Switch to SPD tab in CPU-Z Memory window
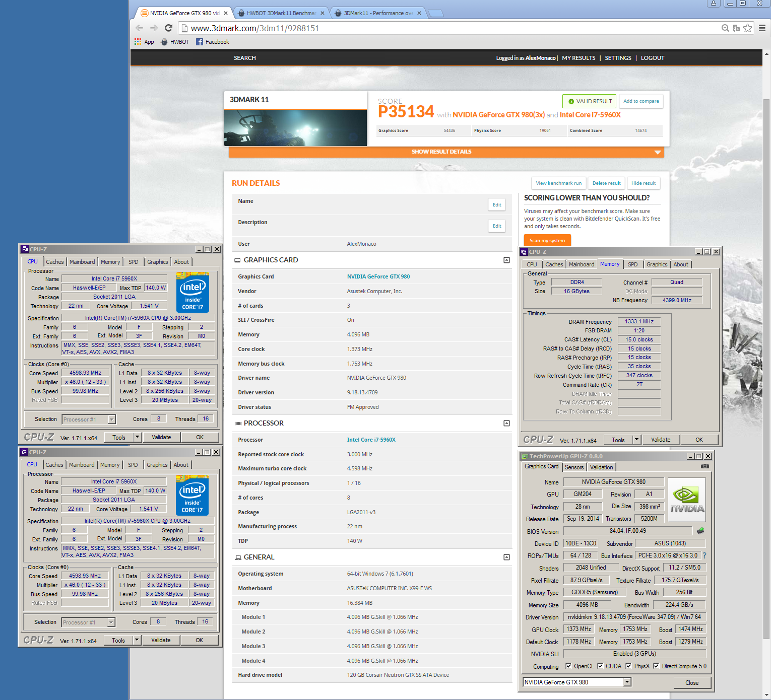This screenshot has width=771, height=700. [x=633, y=264]
